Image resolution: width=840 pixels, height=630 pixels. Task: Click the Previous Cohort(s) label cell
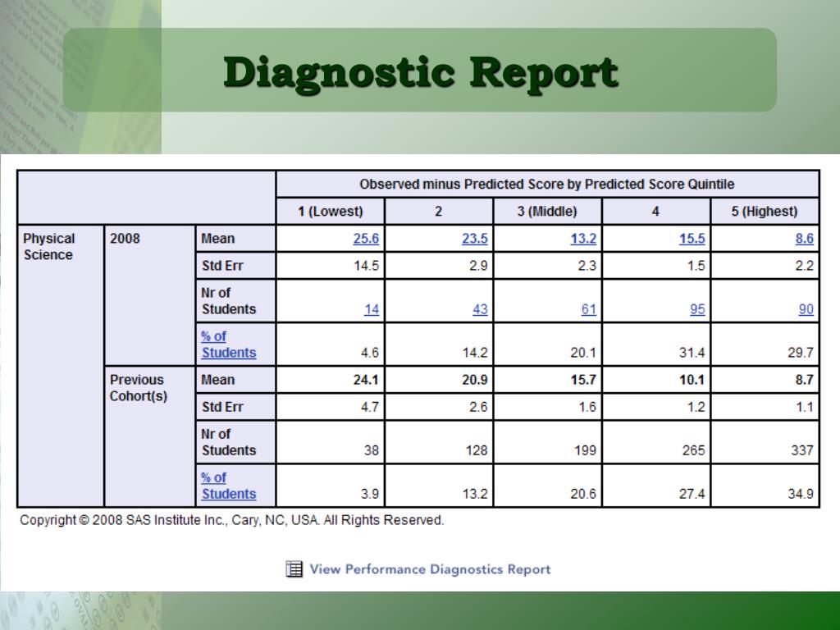click(x=138, y=388)
